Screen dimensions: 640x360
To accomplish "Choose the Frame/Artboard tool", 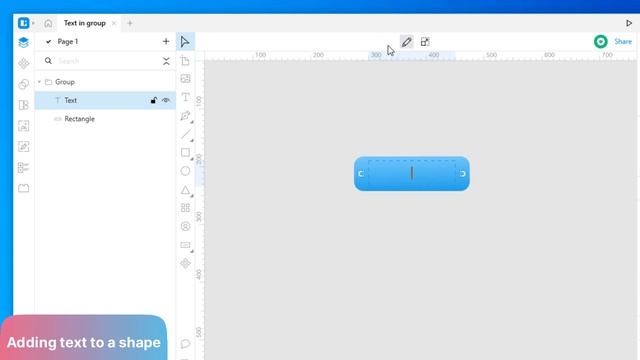I will (185, 60).
